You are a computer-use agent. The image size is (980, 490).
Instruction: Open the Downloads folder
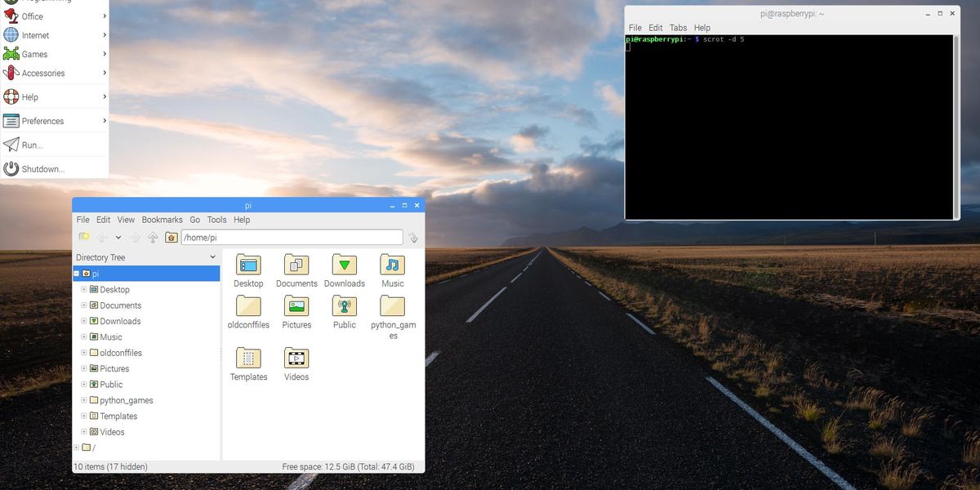click(344, 265)
